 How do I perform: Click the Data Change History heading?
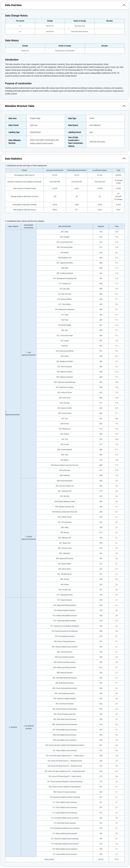pyautogui.click(x=16, y=15)
